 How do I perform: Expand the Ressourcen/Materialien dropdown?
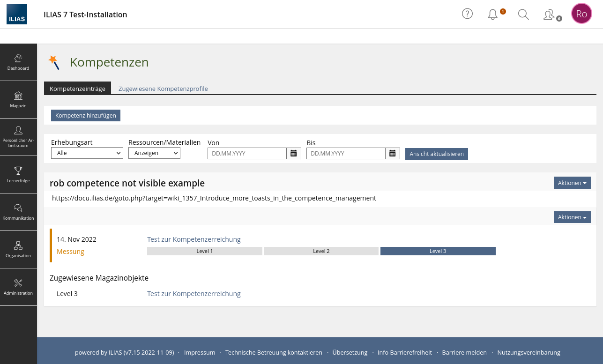[x=154, y=153]
